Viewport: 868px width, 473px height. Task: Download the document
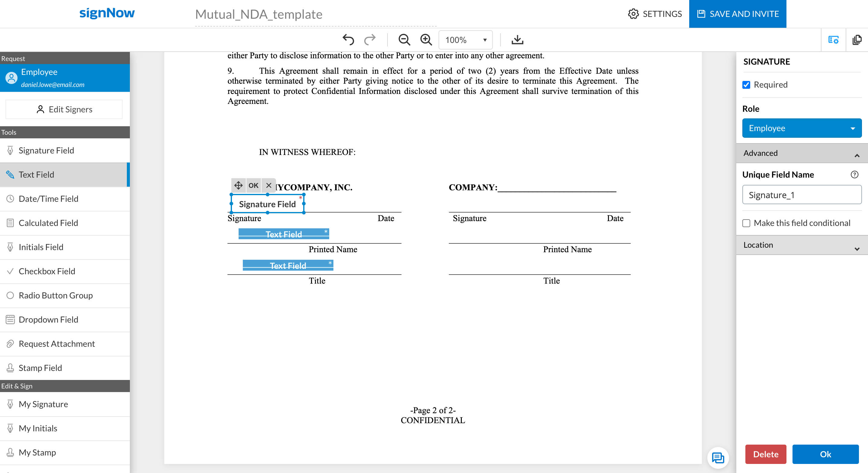pyautogui.click(x=517, y=39)
